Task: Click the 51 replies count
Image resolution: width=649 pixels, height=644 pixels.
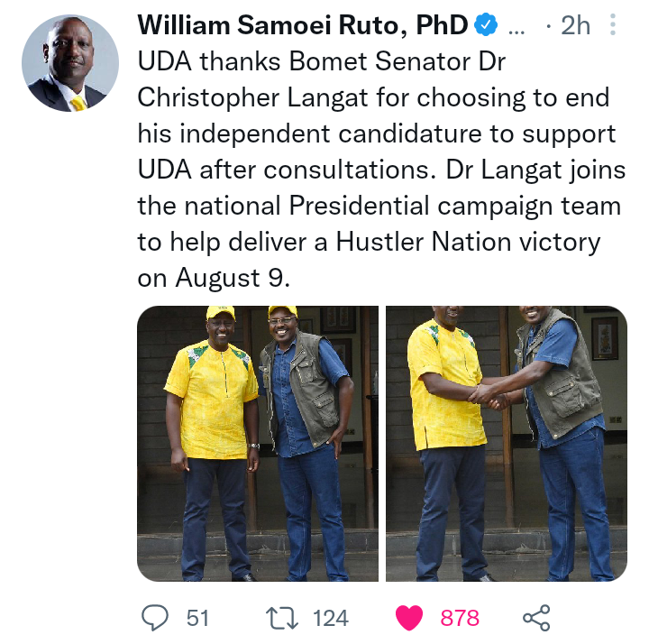Action: pyautogui.click(x=197, y=618)
